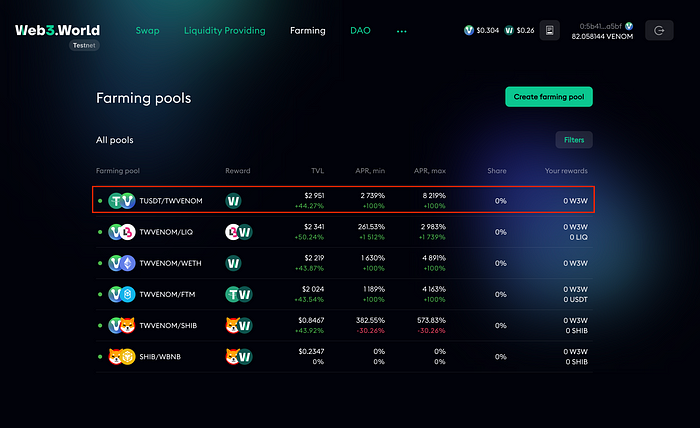Open the Swap page

[x=147, y=30]
